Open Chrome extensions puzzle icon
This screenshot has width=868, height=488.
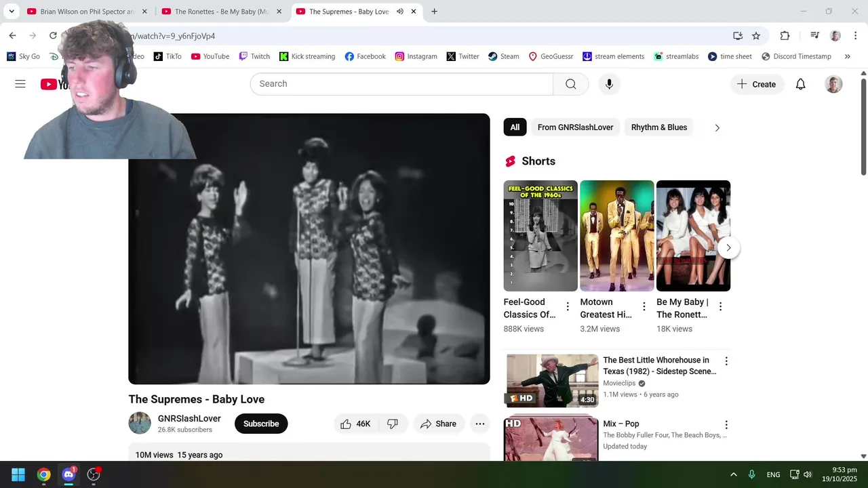(785, 36)
